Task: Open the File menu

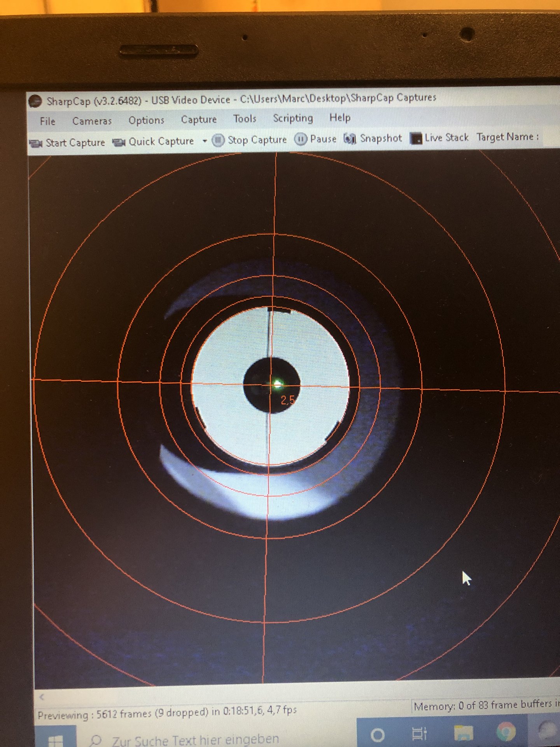Action: [x=47, y=121]
